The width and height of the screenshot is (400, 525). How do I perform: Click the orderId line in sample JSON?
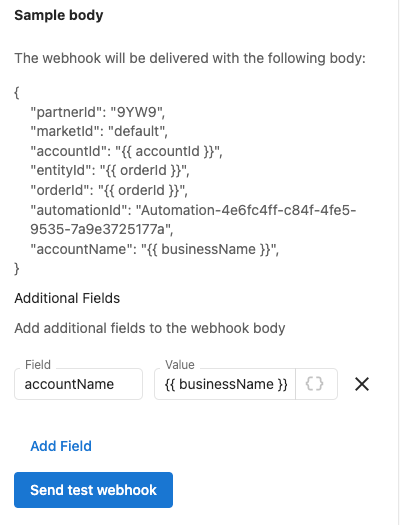pyautogui.click(x=109, y=190)
